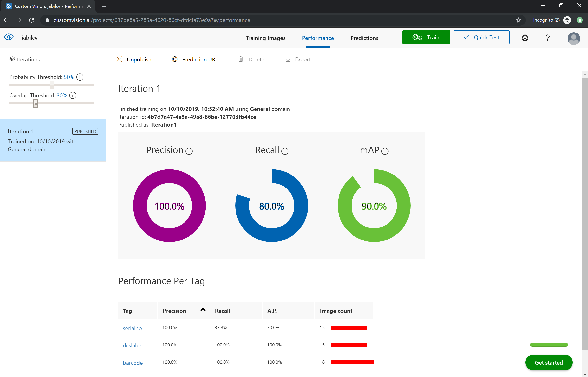The height and width of the screenshot is (377, 588).
Task: Open the Predictions tab
Action: coord(364,38)
